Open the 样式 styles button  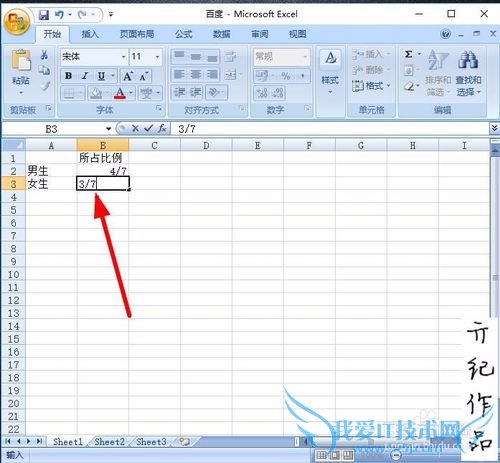coord(330,72)
